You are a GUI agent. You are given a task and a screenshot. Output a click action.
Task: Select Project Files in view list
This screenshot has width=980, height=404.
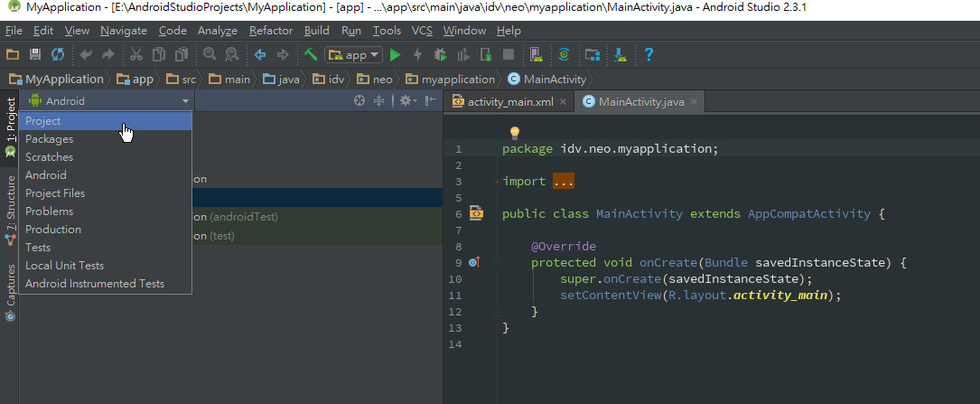coord(106,193)
